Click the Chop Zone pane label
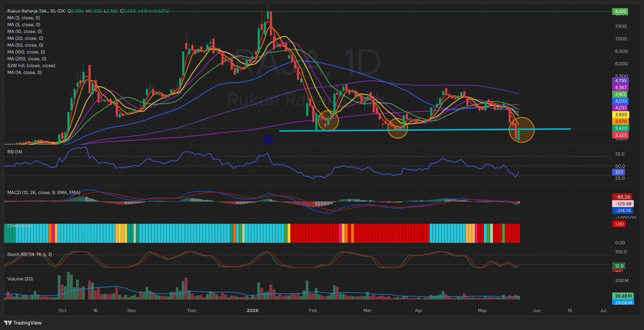 coord(19,226)
